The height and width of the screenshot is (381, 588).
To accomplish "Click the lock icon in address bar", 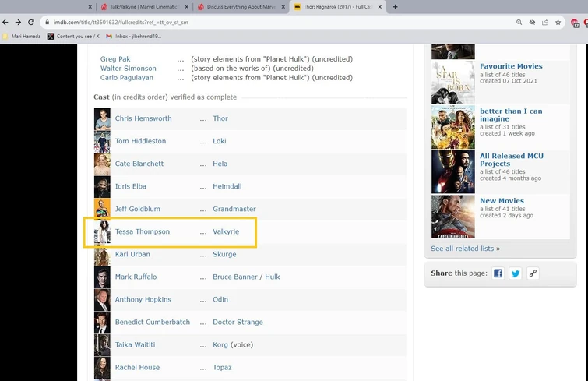I will tap(48, 22).
